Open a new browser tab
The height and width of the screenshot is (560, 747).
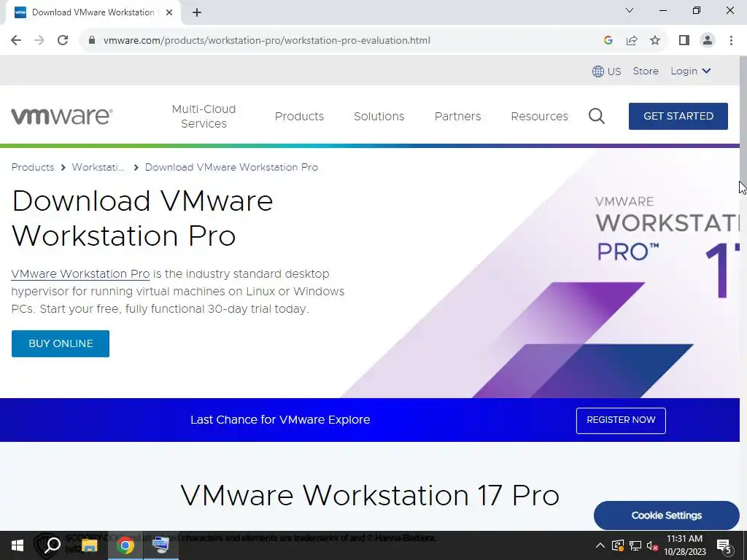pos(197,12)
